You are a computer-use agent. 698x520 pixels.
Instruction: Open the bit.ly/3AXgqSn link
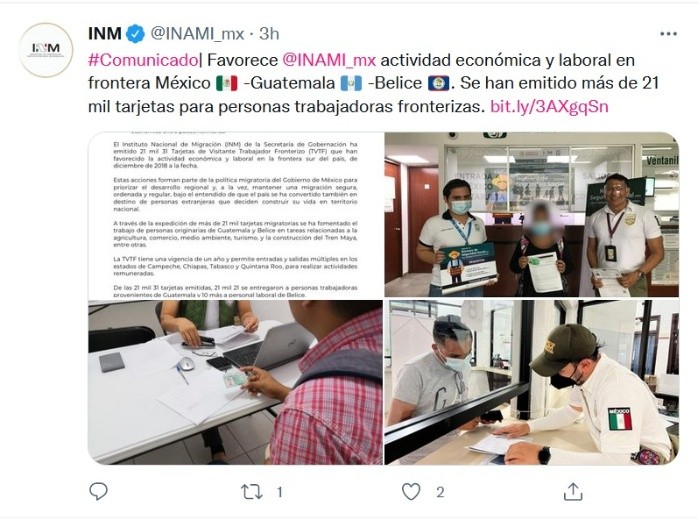point(549,107)
